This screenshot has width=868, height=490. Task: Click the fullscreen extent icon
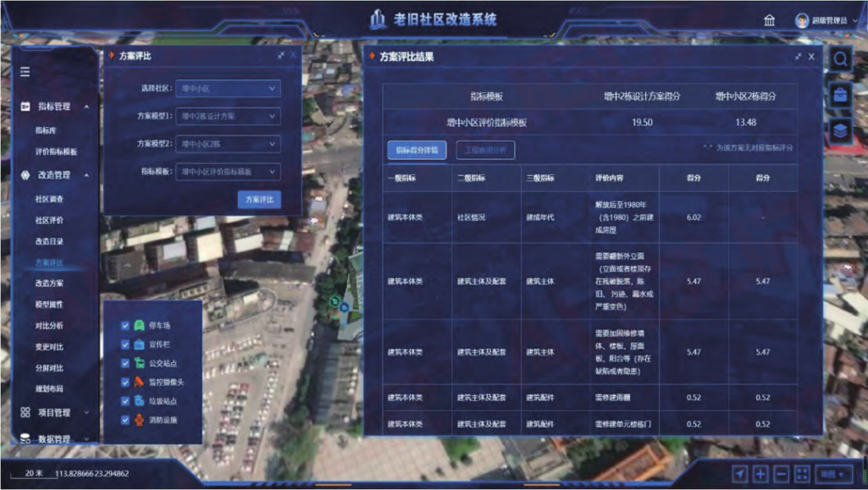coord(802,474)
